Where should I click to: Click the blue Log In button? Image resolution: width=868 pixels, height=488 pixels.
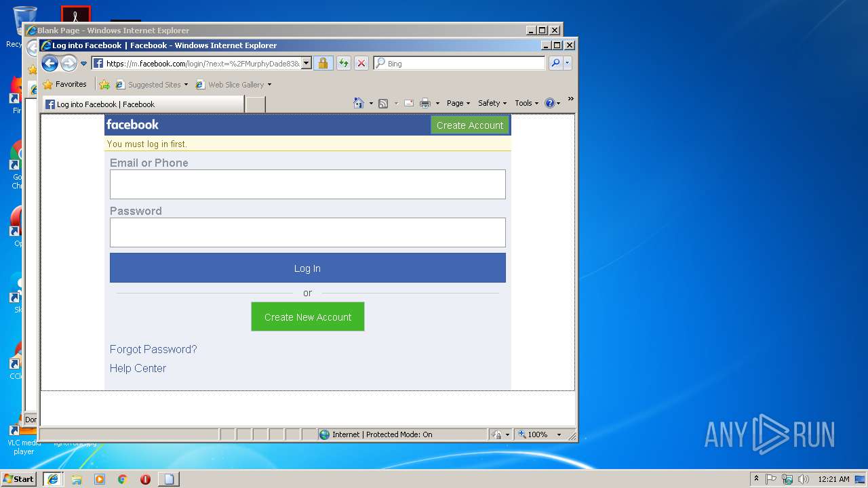(308, 268)
